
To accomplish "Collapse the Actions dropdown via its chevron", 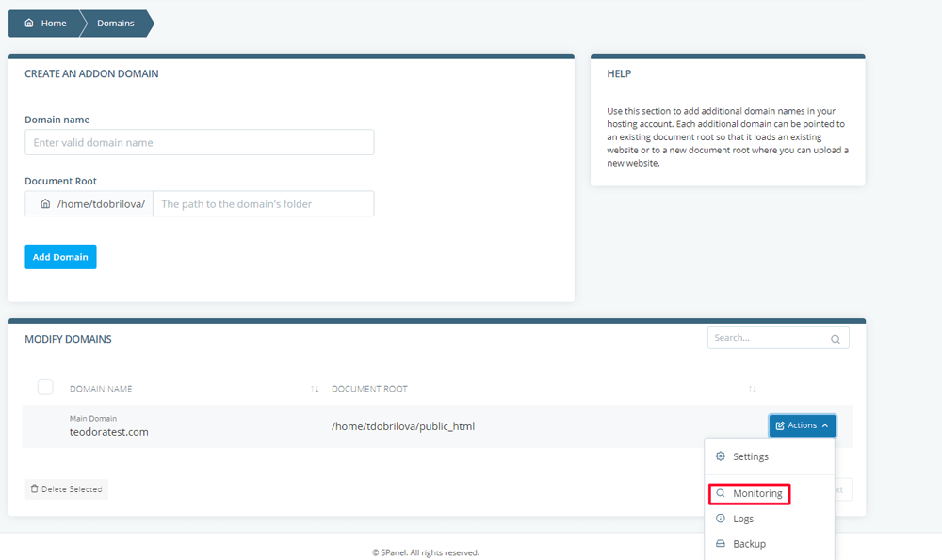I will (x=825, y=424).
